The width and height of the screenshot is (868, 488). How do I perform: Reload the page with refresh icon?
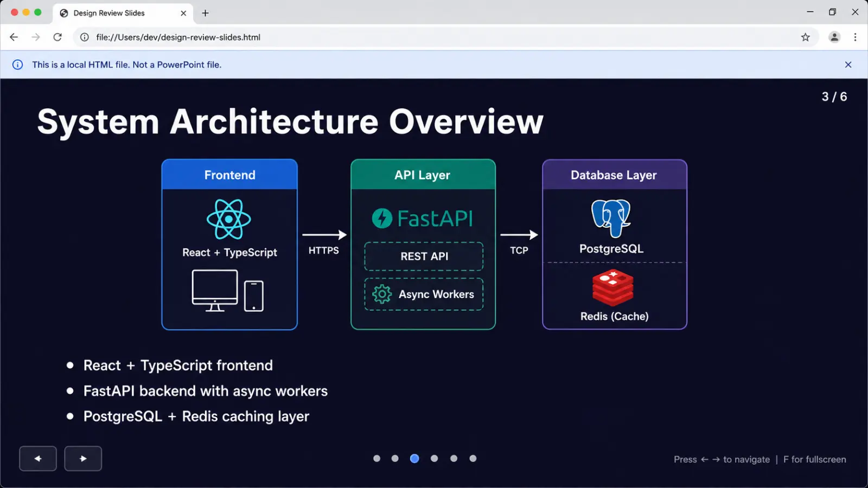tap(58, 37)
